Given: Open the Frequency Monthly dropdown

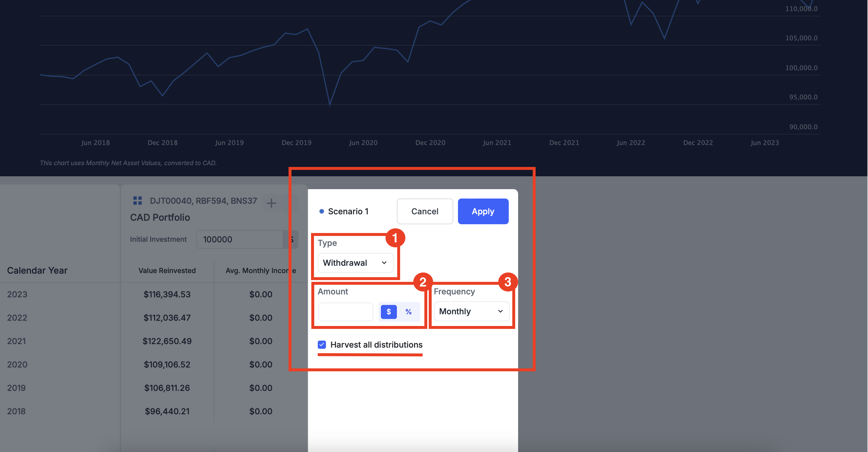Looking at the screenshot, I should tap(471, 311).
